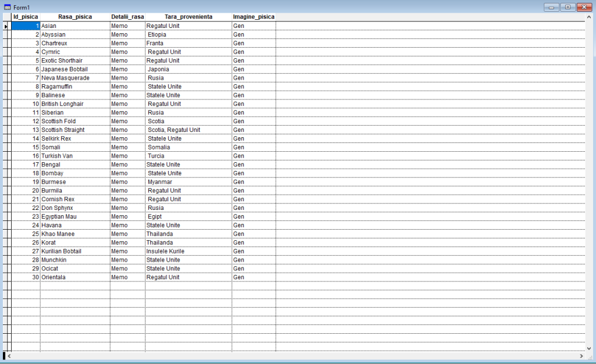Select the row selector beside Orientala
This screenshot has height=364, width=596.
(7, 277)
